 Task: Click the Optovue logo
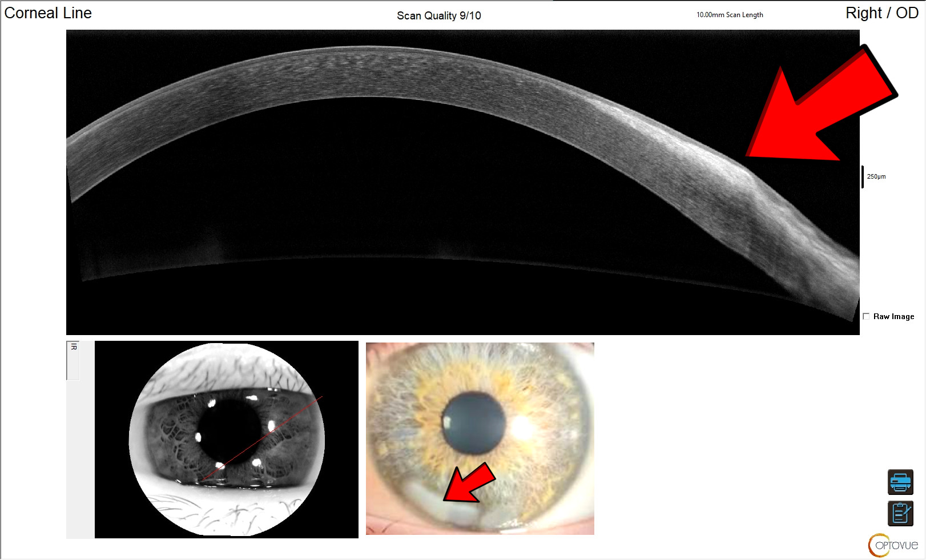pos(893,545)
